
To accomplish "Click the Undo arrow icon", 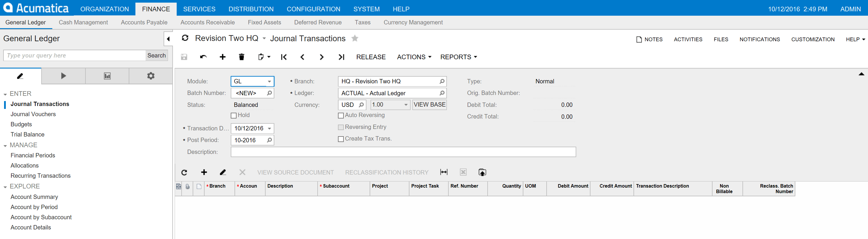I will coord(203,57).
